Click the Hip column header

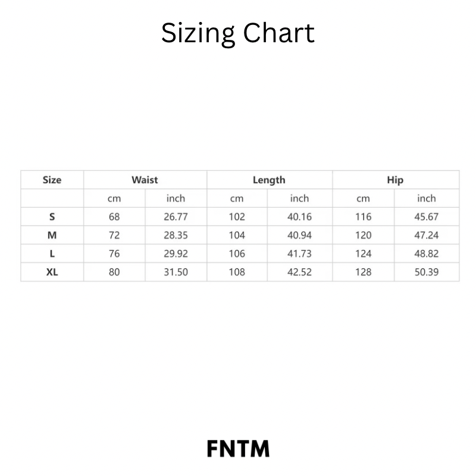395,180
